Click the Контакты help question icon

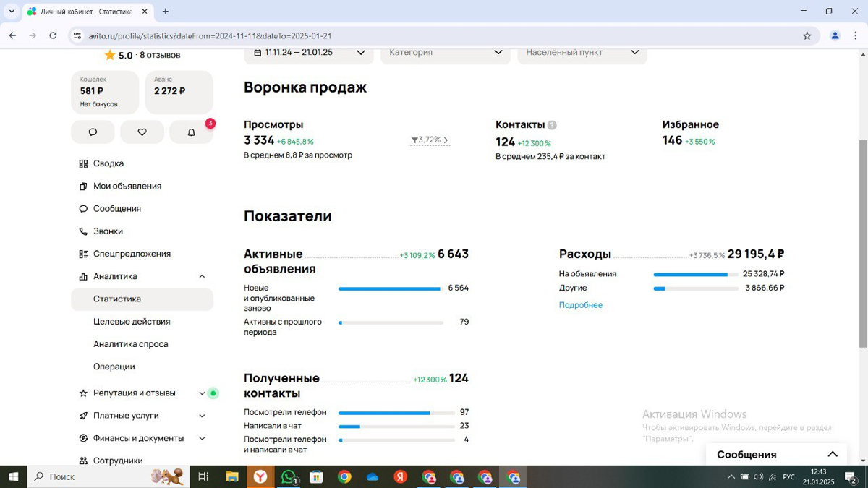click(552, 125)
